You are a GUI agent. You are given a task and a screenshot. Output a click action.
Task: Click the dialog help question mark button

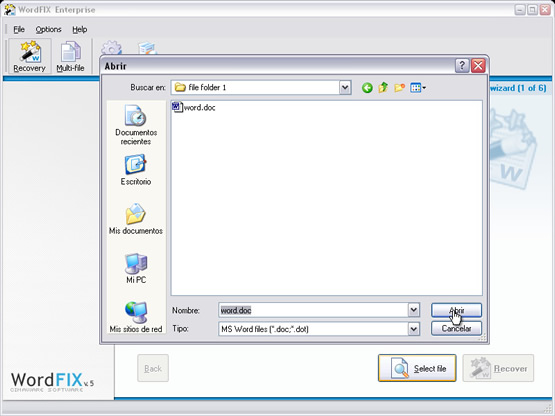[x=462, y=66]
